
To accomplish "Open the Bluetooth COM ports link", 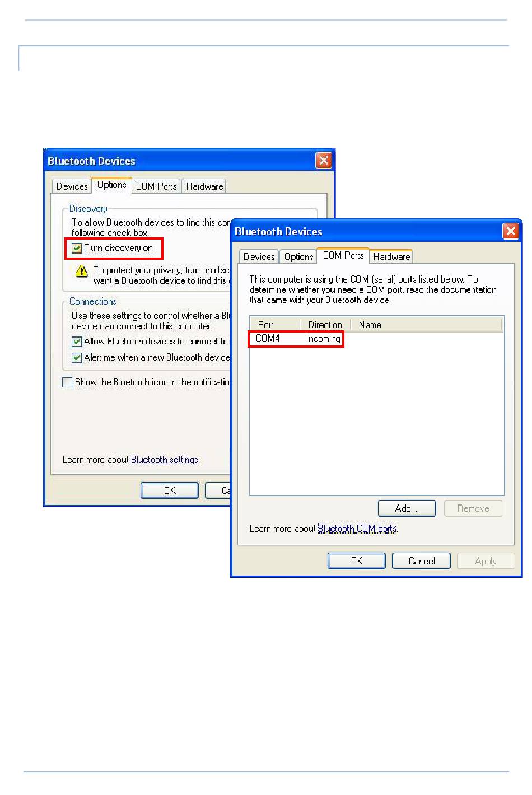I will click(x=357, y=529).
